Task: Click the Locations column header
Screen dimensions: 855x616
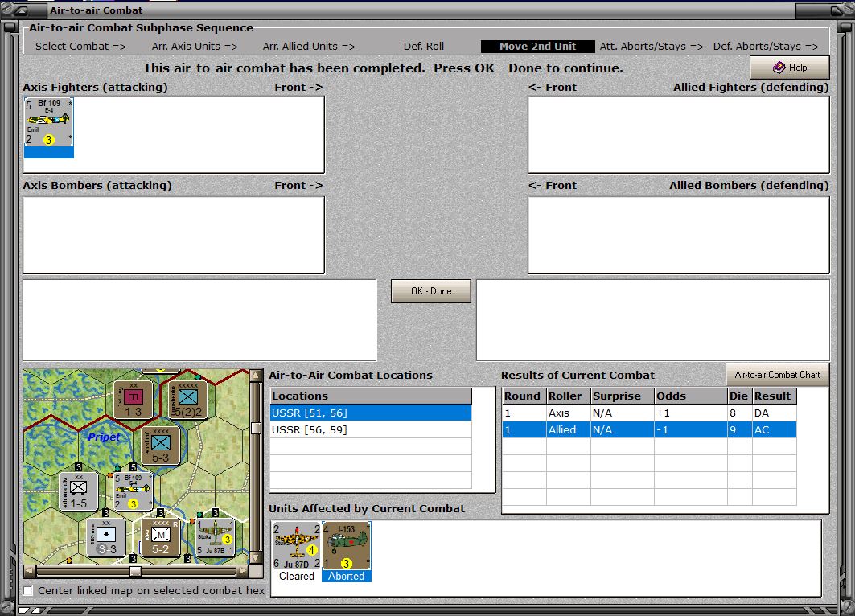Action: 371,396
